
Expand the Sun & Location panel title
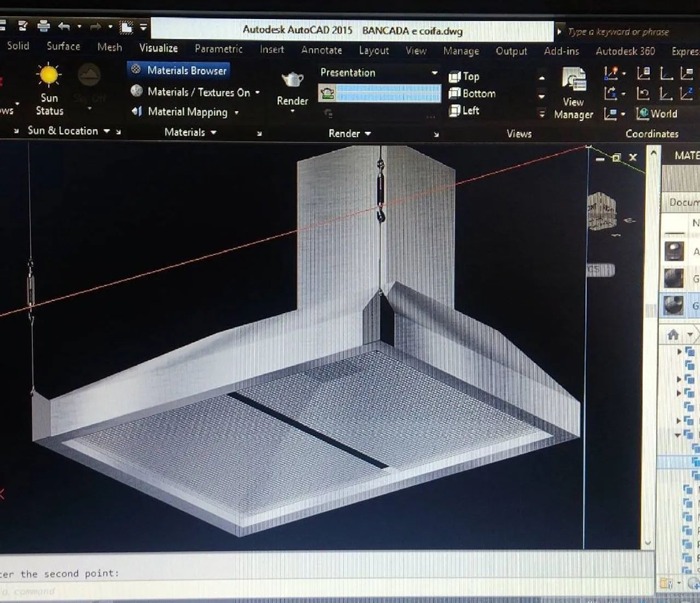click(68, 131)
